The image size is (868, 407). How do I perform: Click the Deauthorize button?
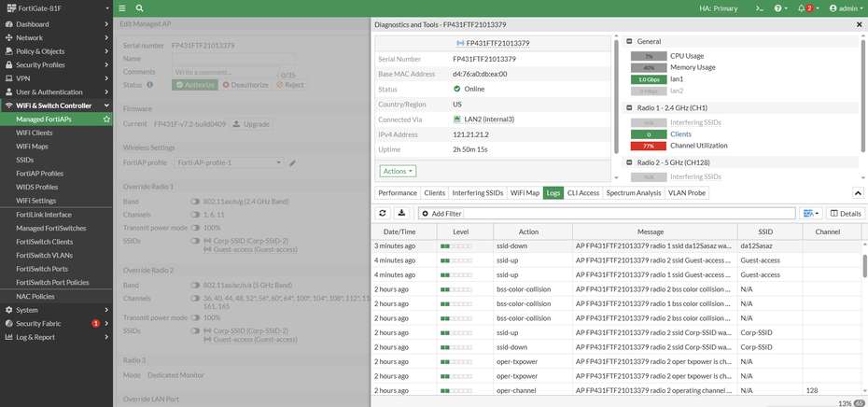click(245, 85)
